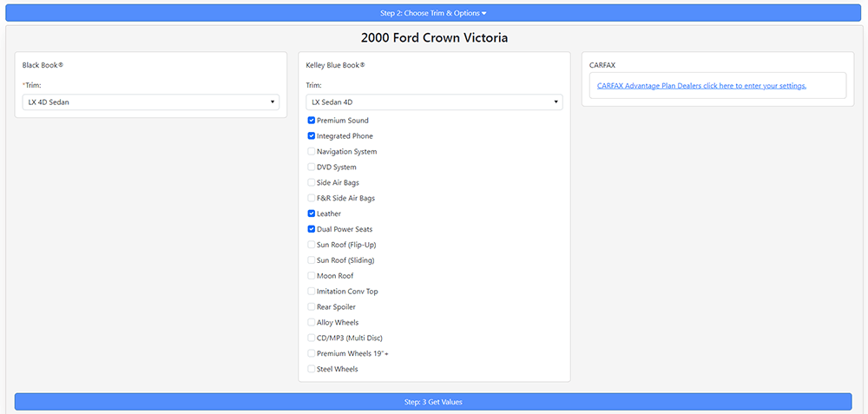Open the Kelley Blue Book Trim dropdown

point(434,102)
